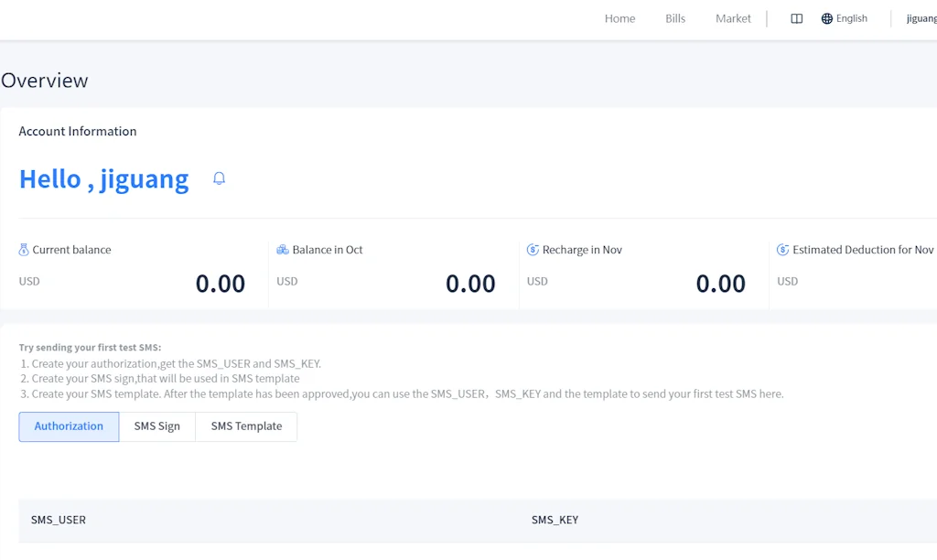Open the documentation book icon in header

796,18
